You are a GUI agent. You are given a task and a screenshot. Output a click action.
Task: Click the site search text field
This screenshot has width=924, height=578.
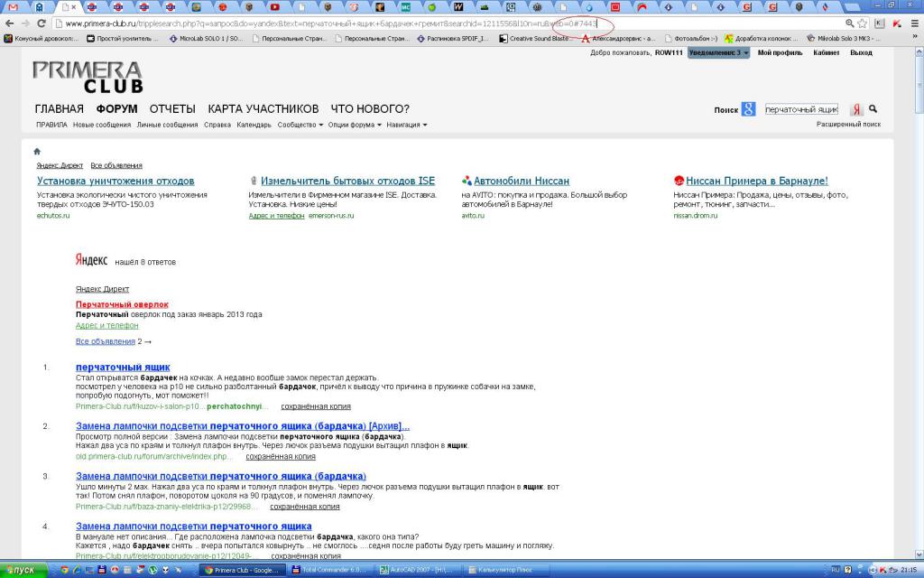801,109
